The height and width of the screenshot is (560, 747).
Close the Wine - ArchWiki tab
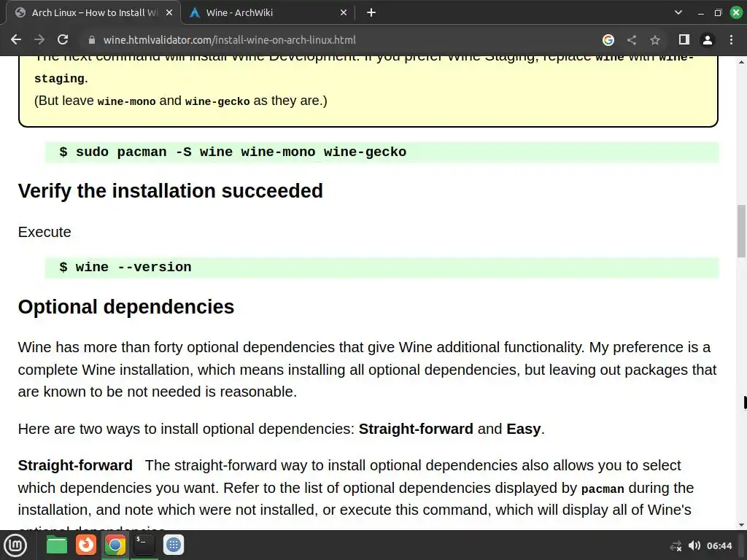tap(344, 13)
